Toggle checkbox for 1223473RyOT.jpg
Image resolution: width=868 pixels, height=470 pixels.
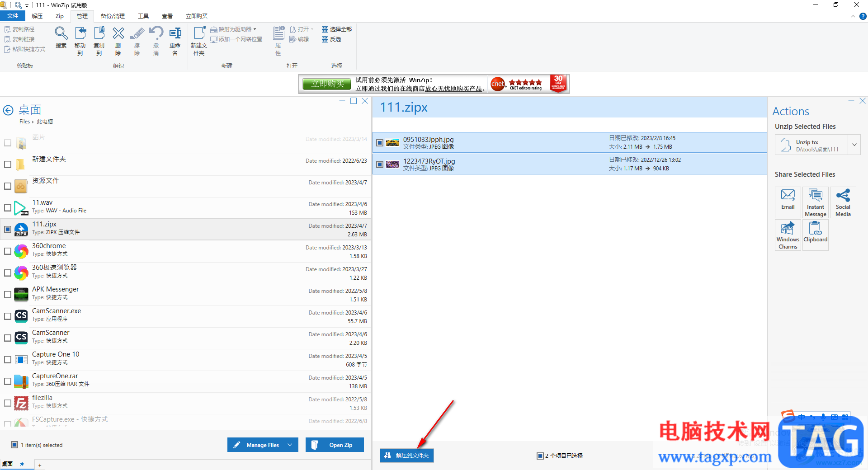click(x=380, y=164)
